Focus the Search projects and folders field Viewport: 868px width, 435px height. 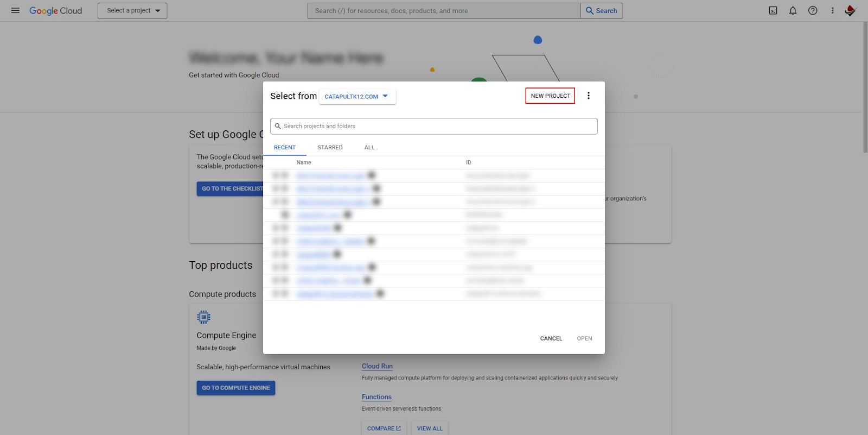point(434,126)
